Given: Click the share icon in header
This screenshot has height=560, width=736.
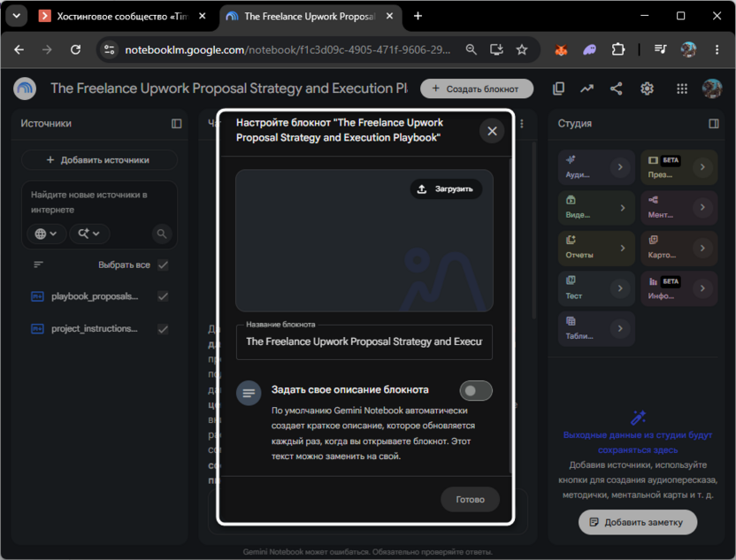Looking at the screenshot, I should click(617, 88).
